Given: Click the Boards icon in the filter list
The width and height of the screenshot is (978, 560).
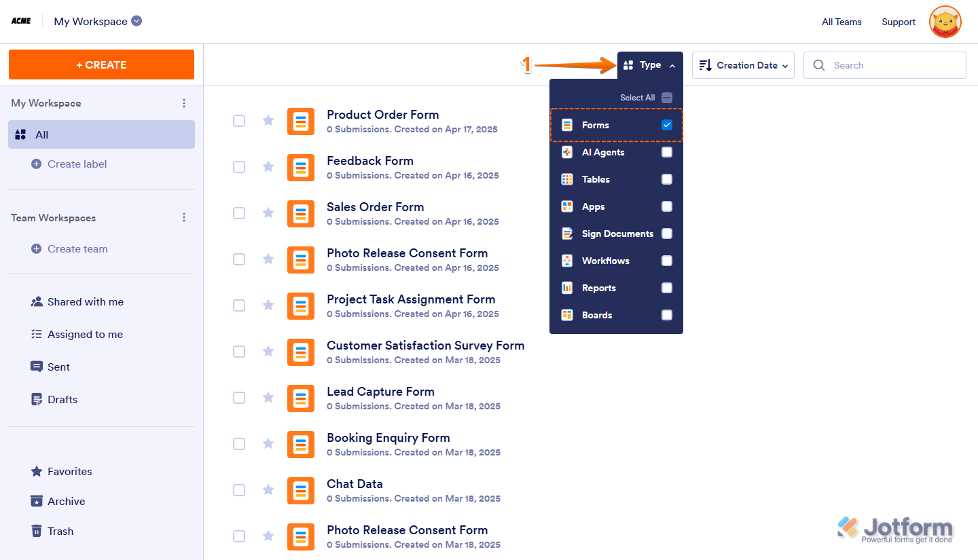Looking at the screenshot, I should click(567, 315).
